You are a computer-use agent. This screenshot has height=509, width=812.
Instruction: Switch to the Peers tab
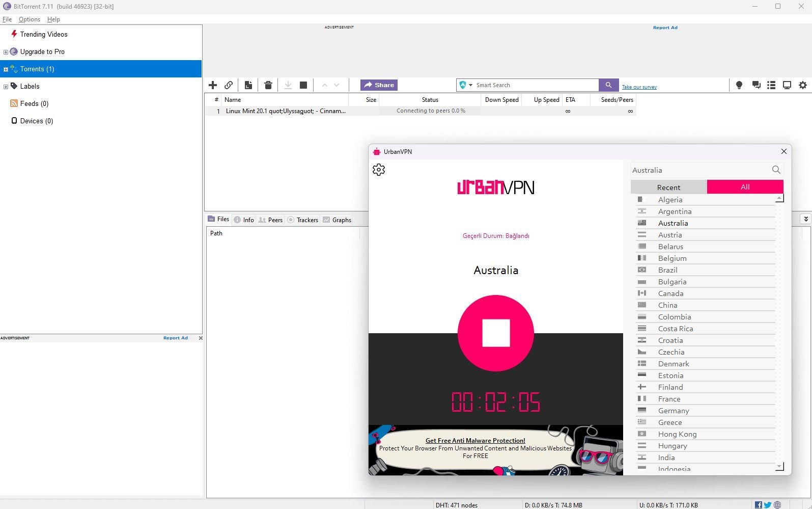click(270, 220)
